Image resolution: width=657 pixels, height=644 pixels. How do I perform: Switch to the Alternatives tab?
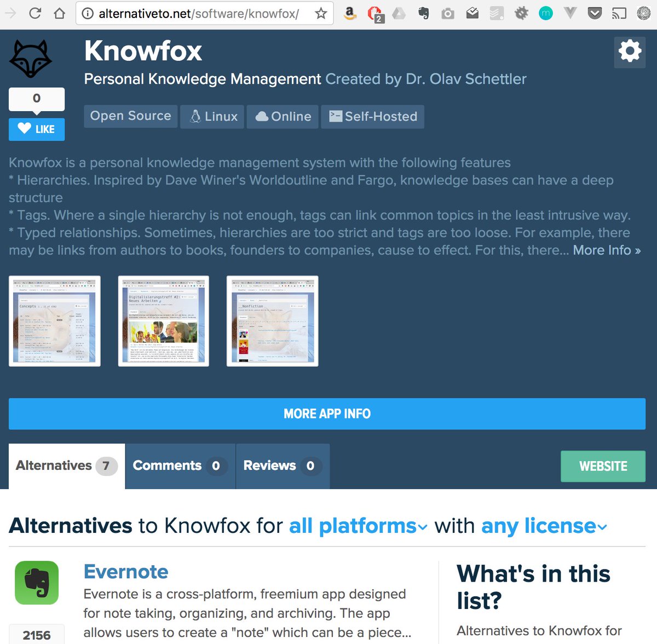[x=67, y=466]
